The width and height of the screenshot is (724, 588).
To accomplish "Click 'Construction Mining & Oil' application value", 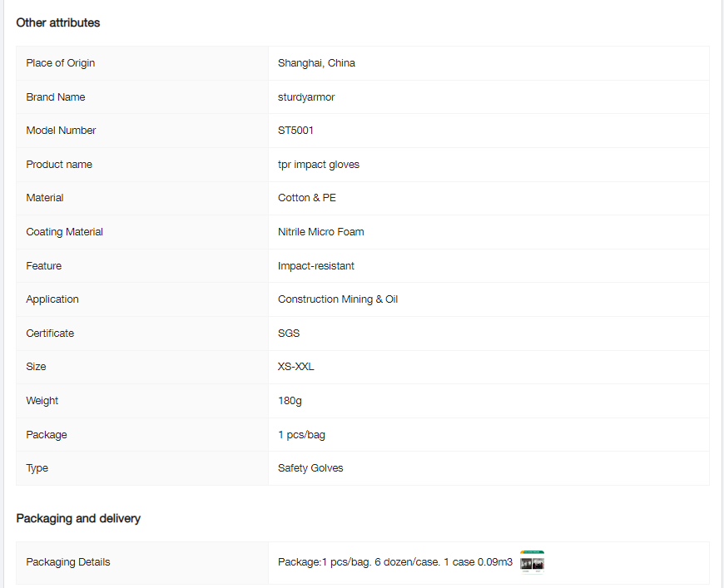I will (x=338, y=299).
